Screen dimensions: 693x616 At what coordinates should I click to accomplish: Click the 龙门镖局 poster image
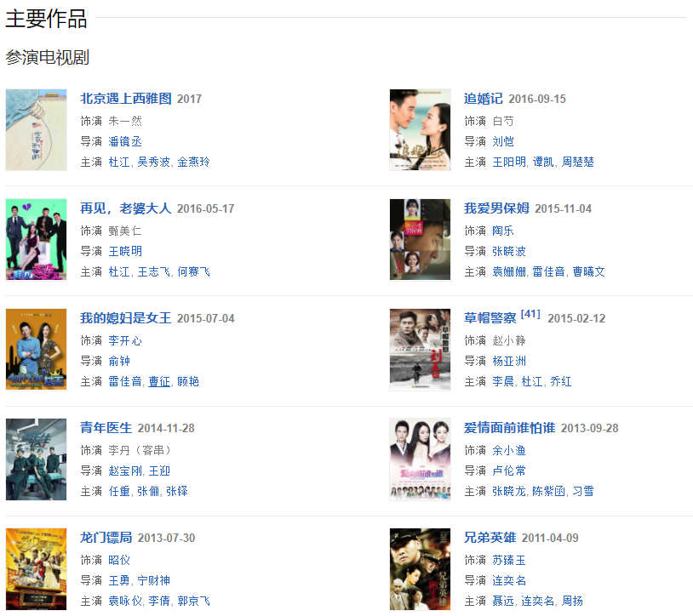coord(37,569)
